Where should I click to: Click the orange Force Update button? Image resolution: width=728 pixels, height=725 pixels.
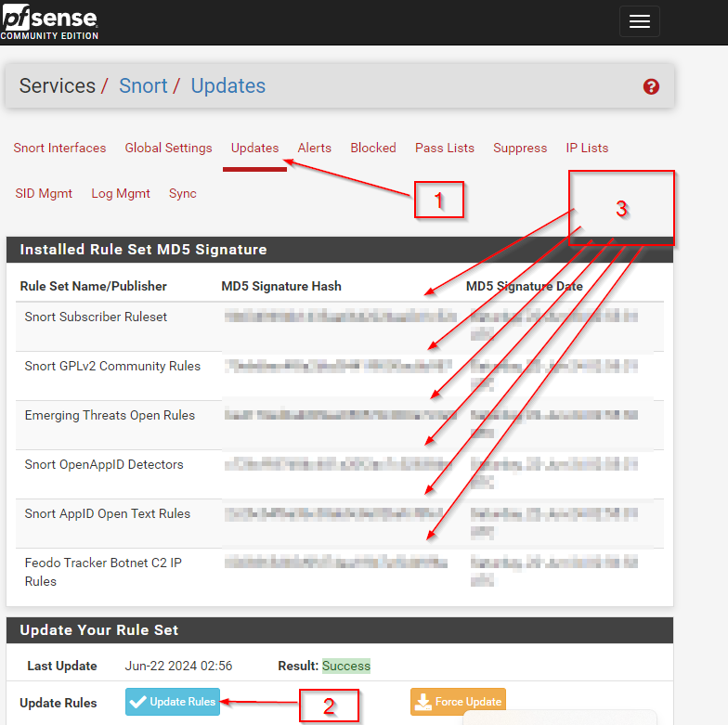(458, 702)
